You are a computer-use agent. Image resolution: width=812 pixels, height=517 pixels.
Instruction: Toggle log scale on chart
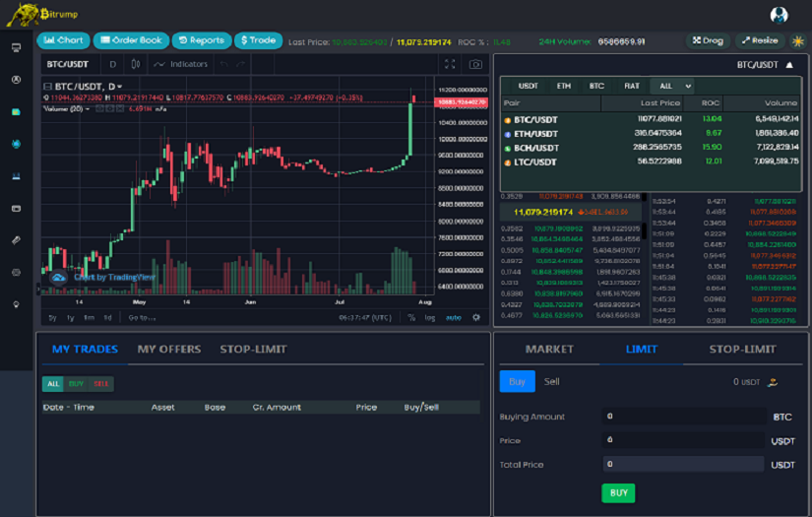[430, 317]
